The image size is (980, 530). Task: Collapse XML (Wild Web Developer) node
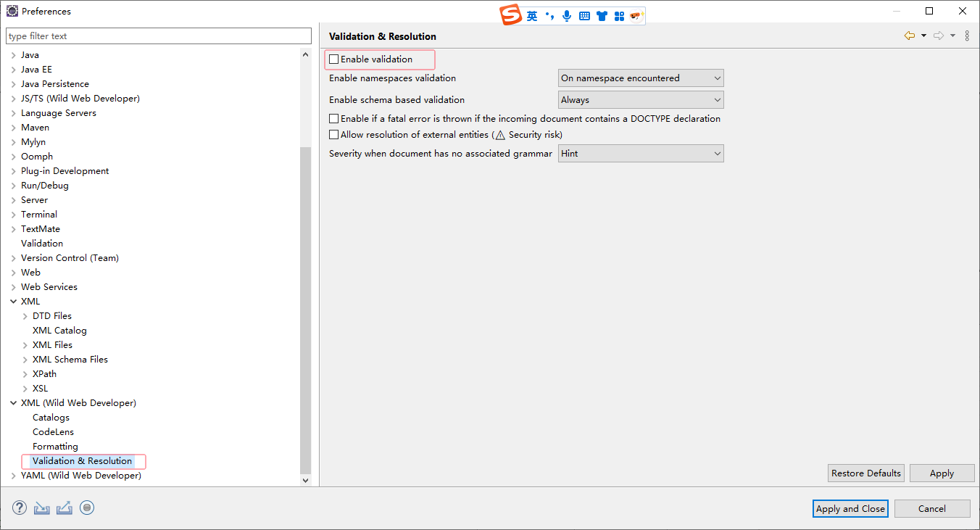point(14,403)
